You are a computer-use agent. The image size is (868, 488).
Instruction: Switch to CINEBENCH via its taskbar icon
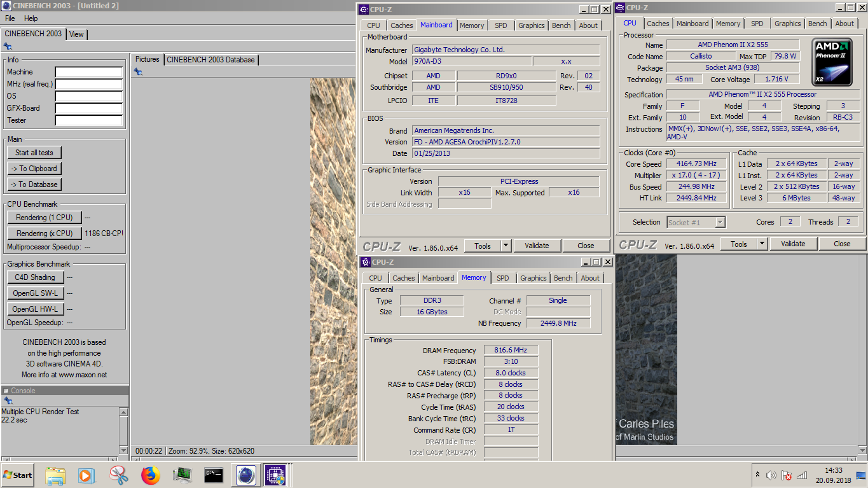[246, 475]
